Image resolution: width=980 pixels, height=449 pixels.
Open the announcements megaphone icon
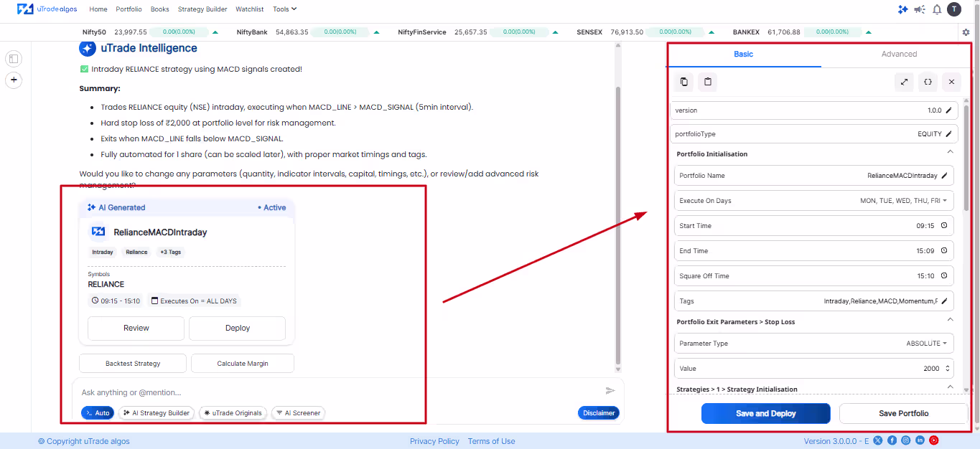pyautogui.click(x=920, y=9)
